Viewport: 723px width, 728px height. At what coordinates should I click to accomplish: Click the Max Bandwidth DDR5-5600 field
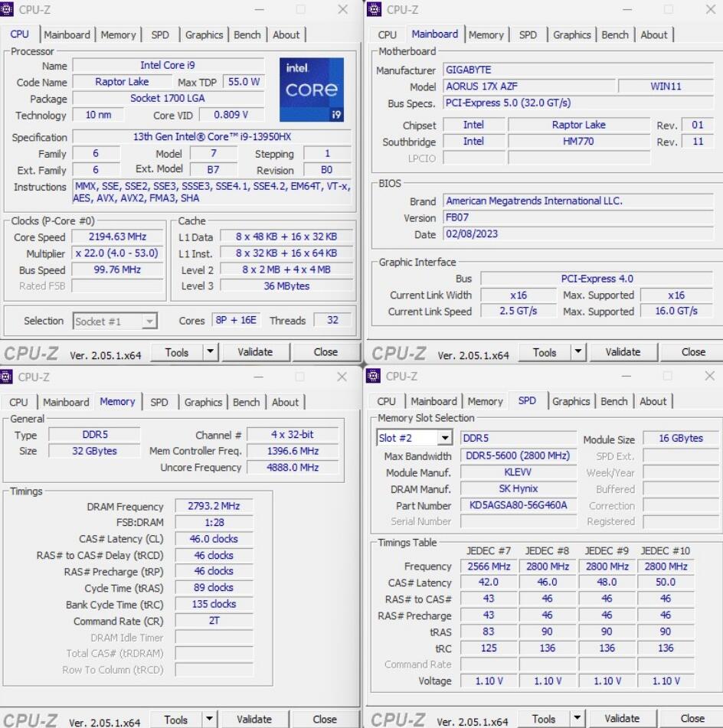click(518, 456)
